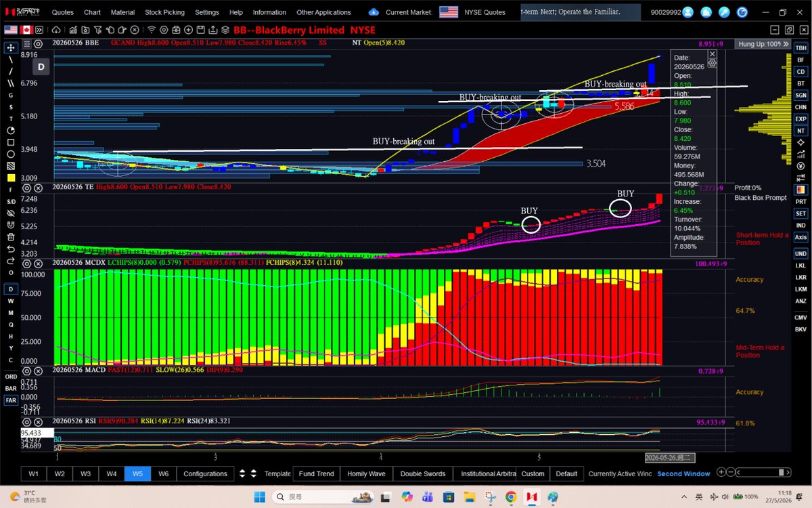Toggle the W weekly period button
The width and height of the screenshot is (812, 508).
tap(11, 301)
